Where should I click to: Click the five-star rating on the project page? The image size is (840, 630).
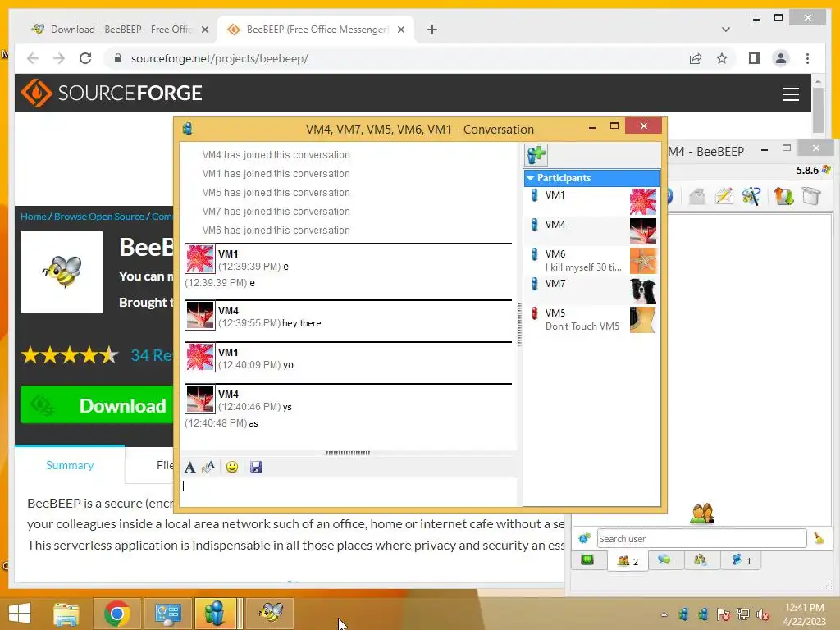click(x=70, y=354)
